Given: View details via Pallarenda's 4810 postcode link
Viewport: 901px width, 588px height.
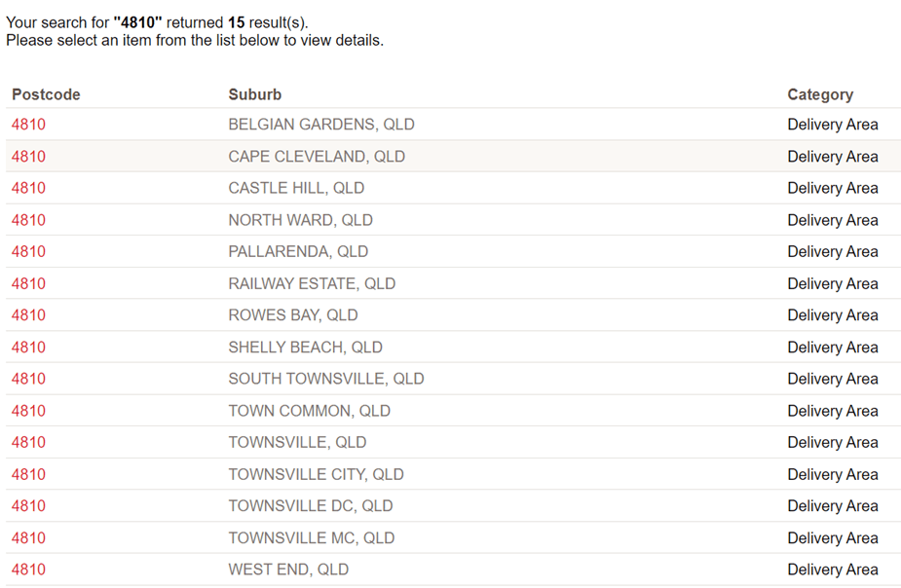Looking at the screenshot, I should tap(28, 251).
